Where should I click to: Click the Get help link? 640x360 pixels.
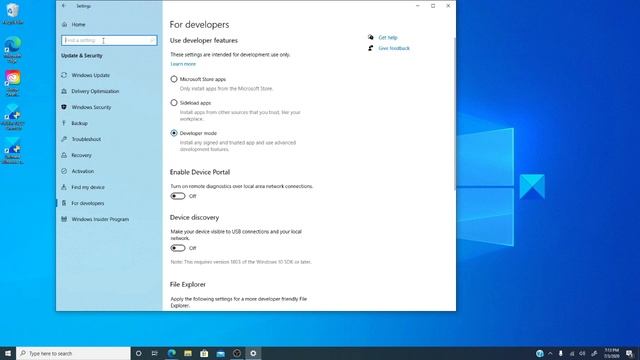(x=388, y=38)
